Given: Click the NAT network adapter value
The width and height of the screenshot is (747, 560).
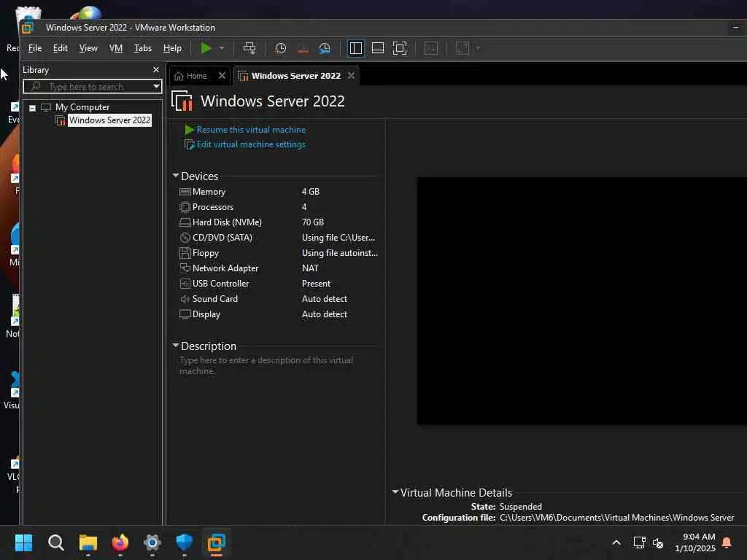Looking at the screenshot, I should [309, 268].
